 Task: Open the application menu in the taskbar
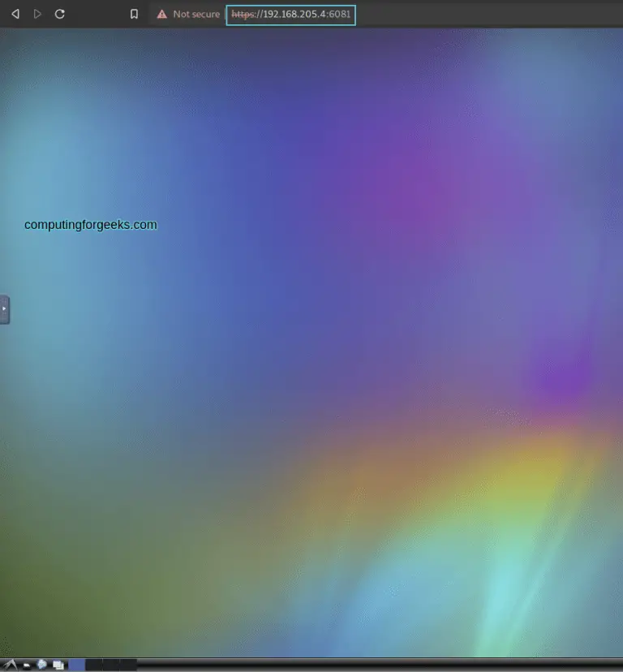[x=10, y=665]
